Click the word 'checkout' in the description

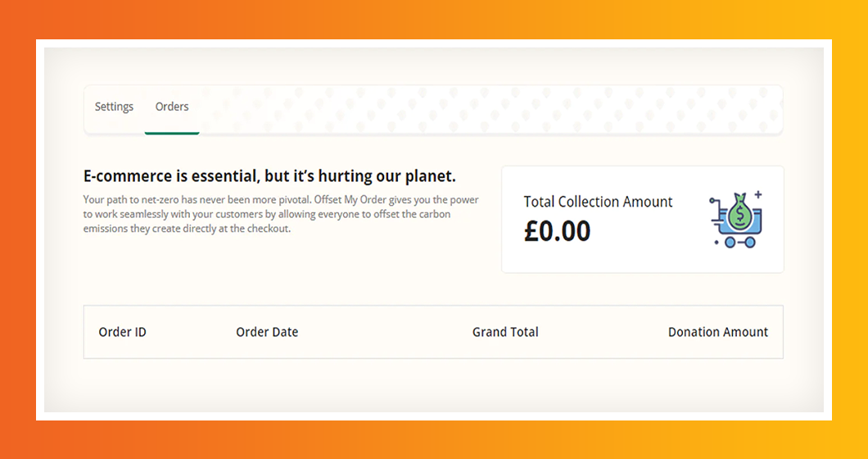tap(265, 229)
